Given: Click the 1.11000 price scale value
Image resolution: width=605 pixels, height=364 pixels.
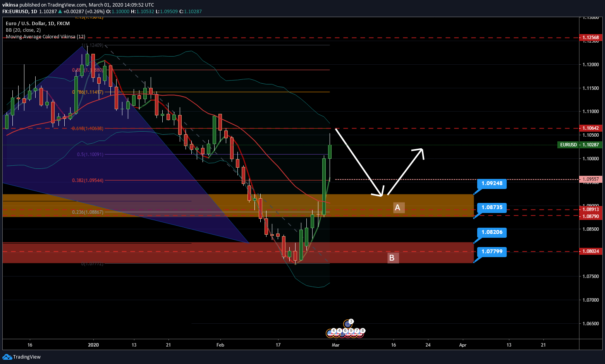Looking at the screenshot, I should click(591, 112).
